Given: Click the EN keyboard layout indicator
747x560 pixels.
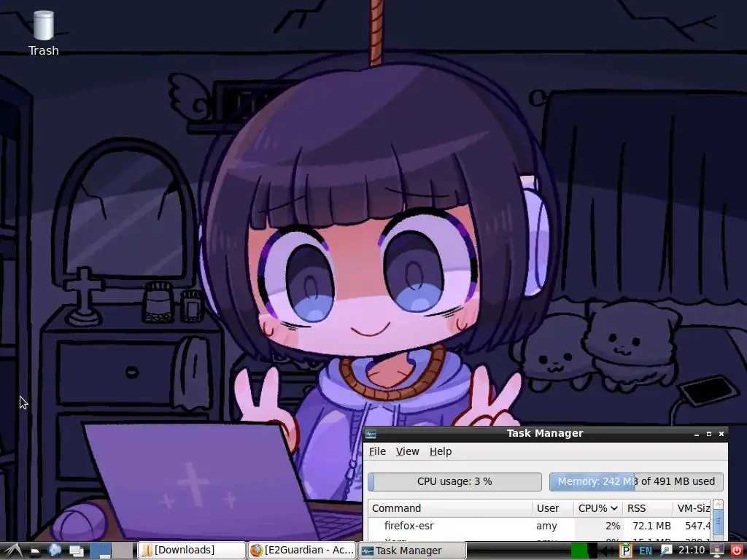Looking at the screenshot, I should click(x=646, y=551).
